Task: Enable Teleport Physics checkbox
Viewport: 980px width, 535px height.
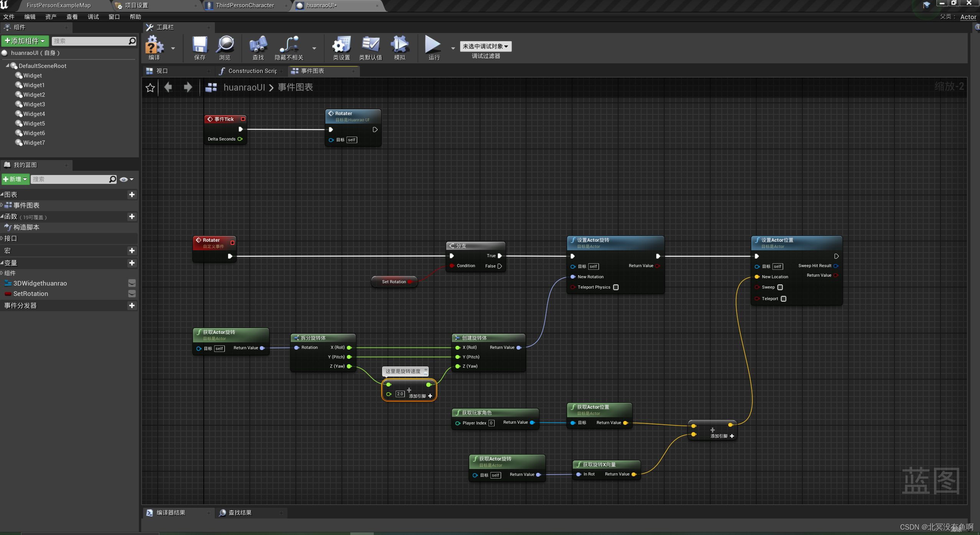Action: [x=616, y=287]
